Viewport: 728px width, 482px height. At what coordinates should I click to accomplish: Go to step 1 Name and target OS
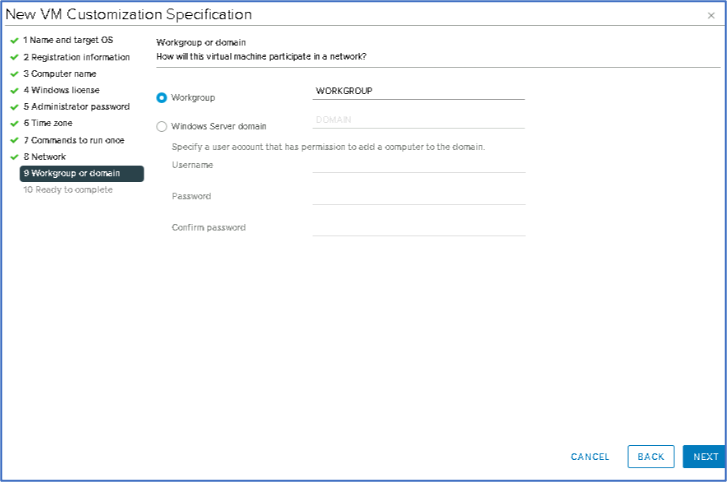(x=68, y=40)
